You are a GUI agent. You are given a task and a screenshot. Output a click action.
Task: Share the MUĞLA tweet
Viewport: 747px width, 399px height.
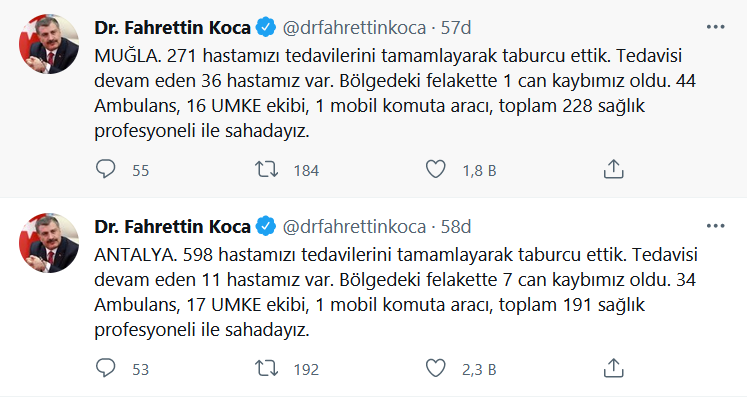pos(614,169)
